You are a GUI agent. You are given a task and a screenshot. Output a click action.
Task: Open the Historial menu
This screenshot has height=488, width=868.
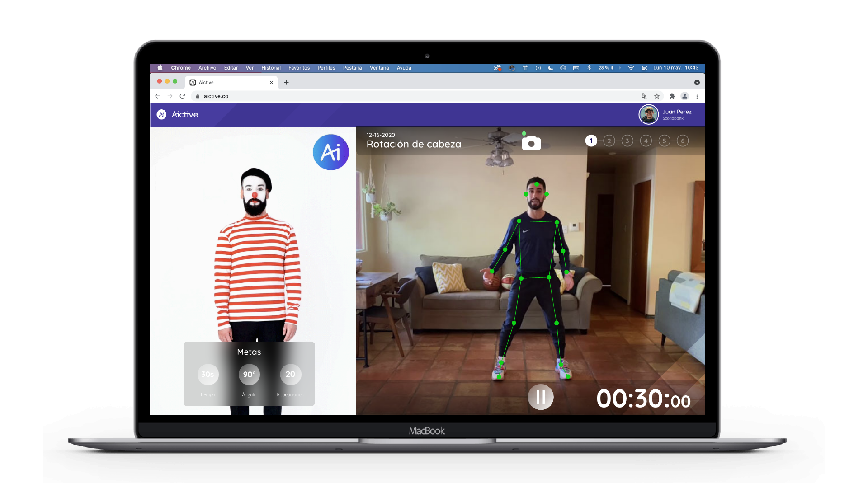coord(271,68)
